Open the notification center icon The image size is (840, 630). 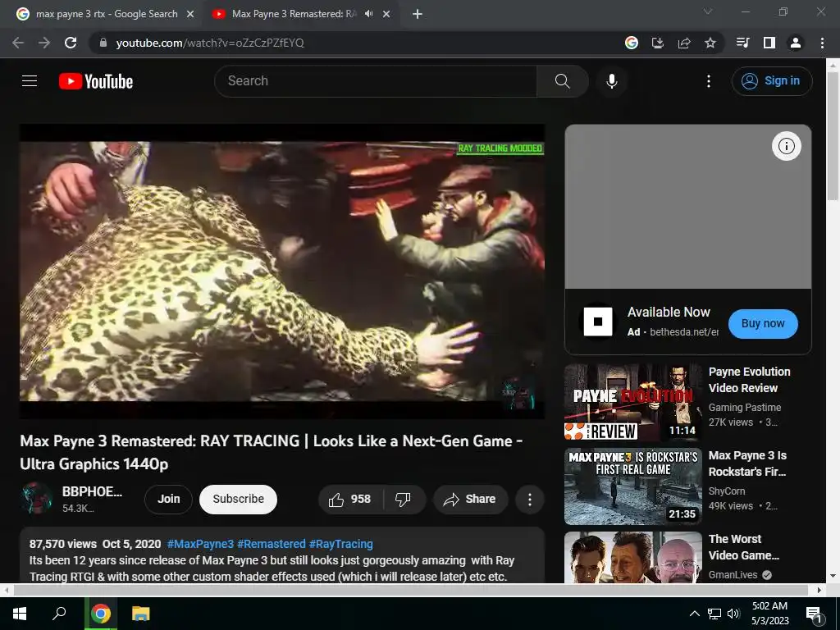814,614
